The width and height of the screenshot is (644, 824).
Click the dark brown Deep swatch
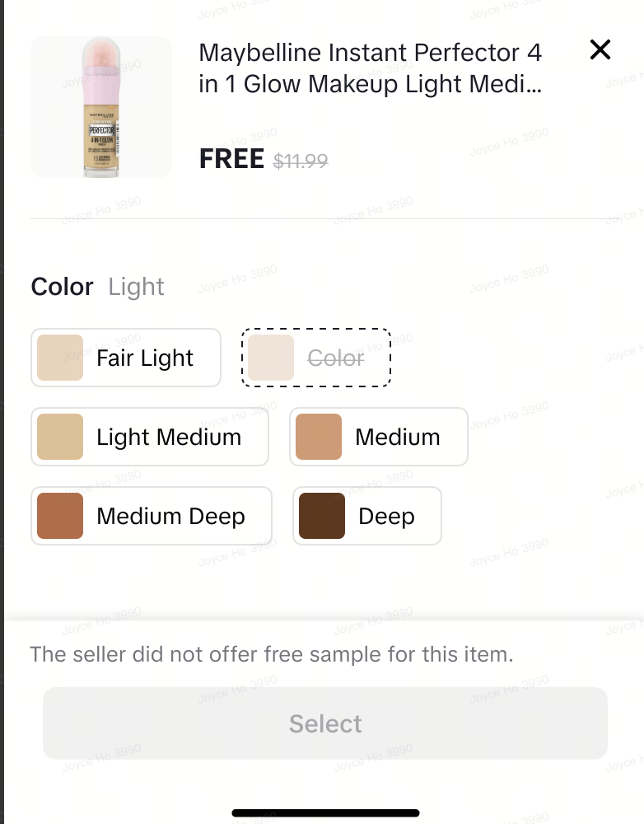322,516
